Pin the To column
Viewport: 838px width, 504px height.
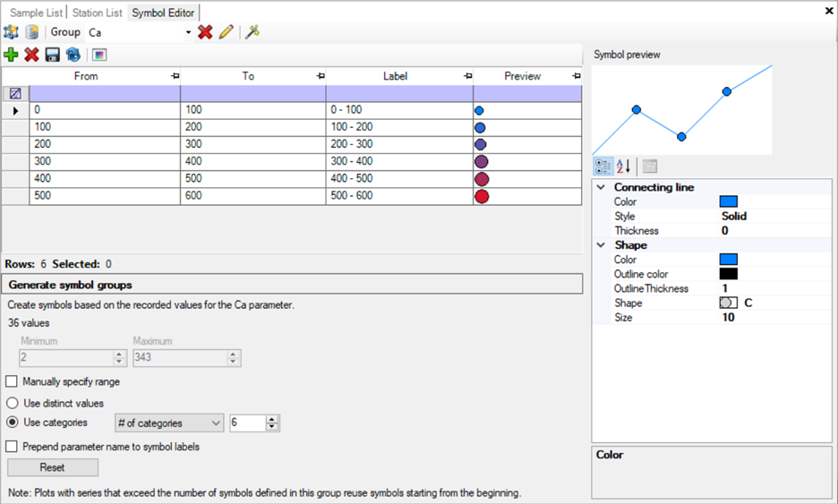click(321, 76)
